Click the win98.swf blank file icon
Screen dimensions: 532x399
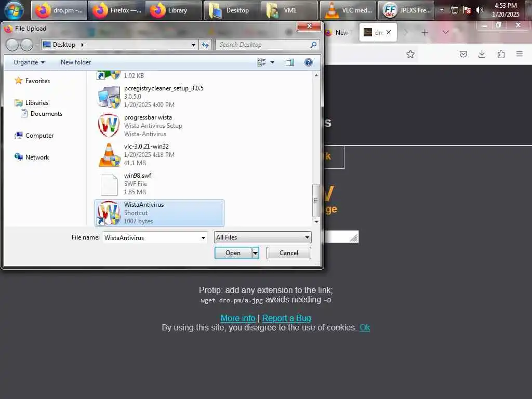coord(109,184)
